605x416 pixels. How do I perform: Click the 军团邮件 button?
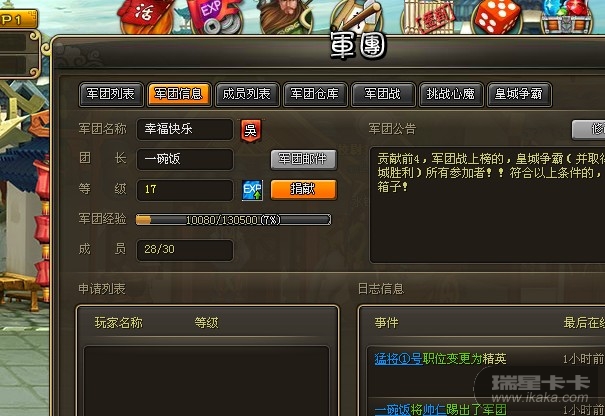coord(303,159)
